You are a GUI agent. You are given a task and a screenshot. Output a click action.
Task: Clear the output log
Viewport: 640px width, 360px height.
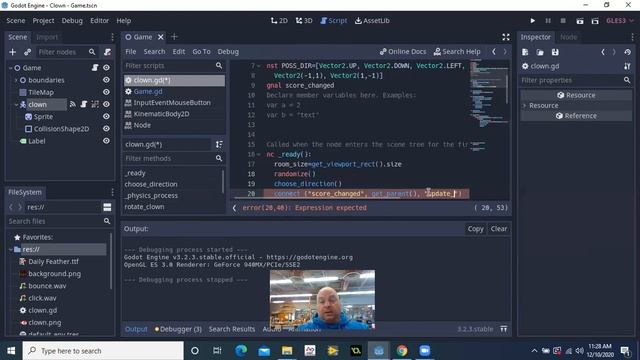coord(499,229)
